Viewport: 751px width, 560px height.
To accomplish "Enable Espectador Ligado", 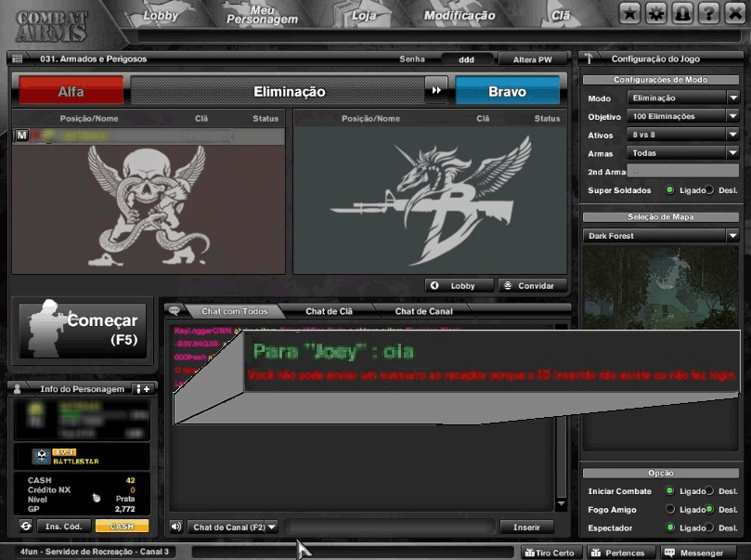I will [670, 527].
